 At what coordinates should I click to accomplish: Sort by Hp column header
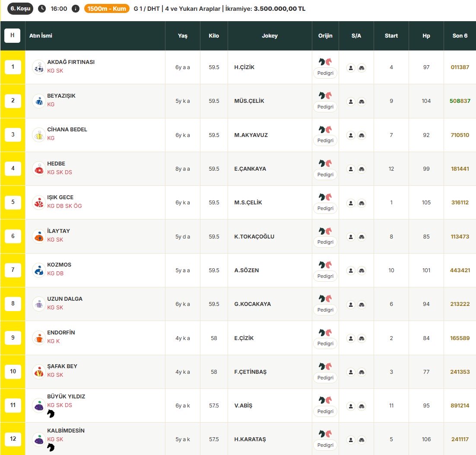click(x=426, y=36)
